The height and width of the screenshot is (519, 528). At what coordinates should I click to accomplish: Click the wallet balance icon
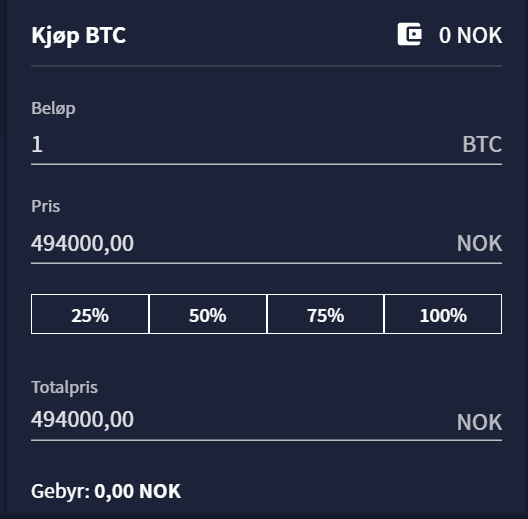(x=409, y=34)
